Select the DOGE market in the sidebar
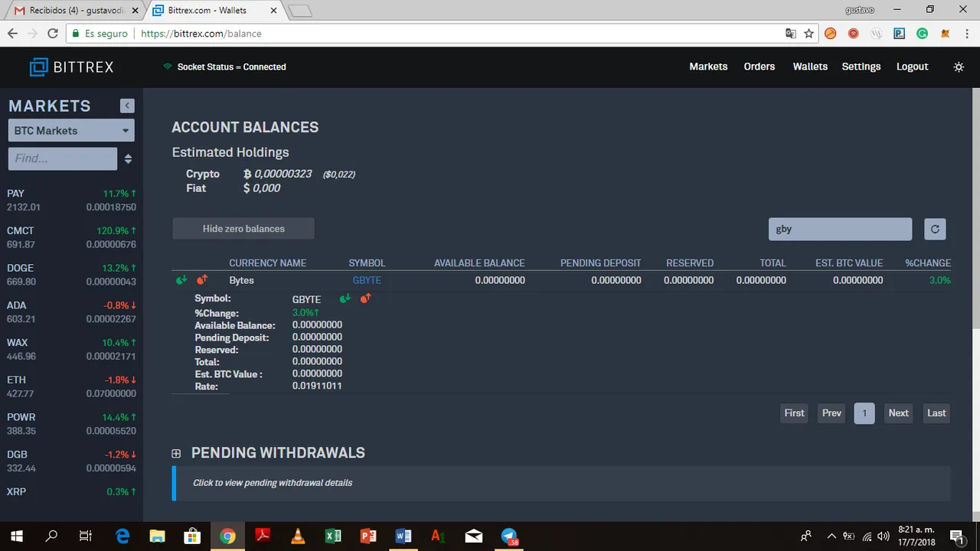The height and width of the screenshot is (551, 980). point(71,275)
